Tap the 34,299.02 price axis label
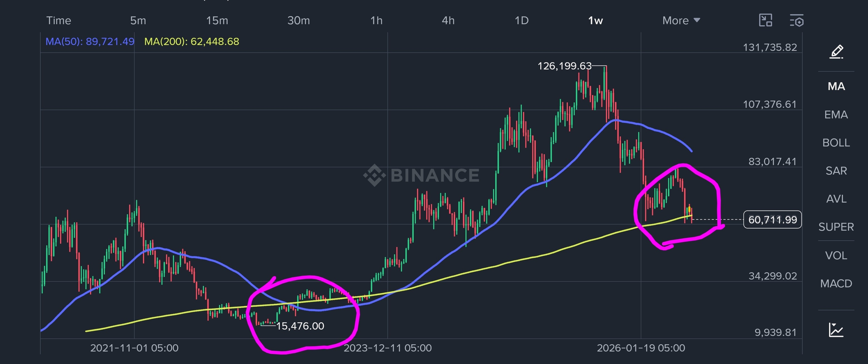The height and width of the screenshot is (364, 868). [x=772, y=276]
